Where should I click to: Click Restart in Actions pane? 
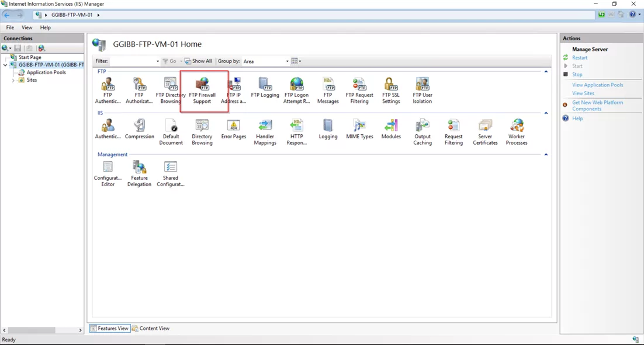[580, 58]
